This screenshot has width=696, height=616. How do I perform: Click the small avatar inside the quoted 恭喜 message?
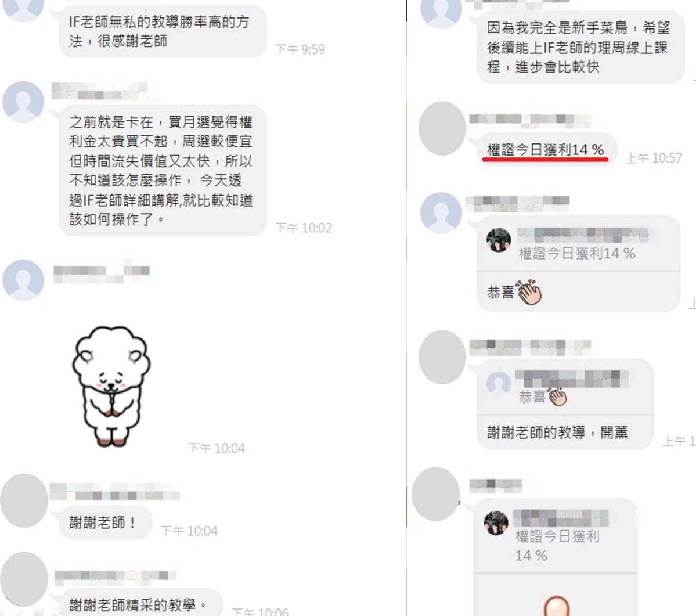click(499, 383)
